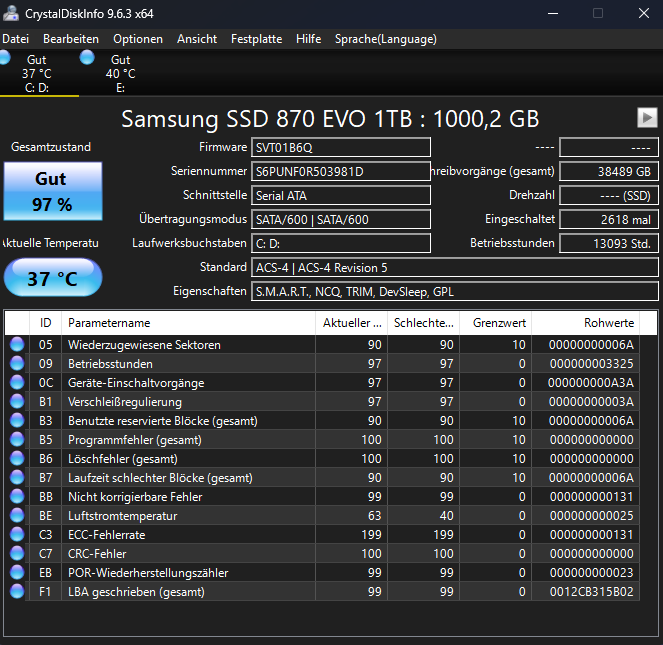Click the Parametername column header
Screen dimensions: 663x645
(x=189, y=323)
